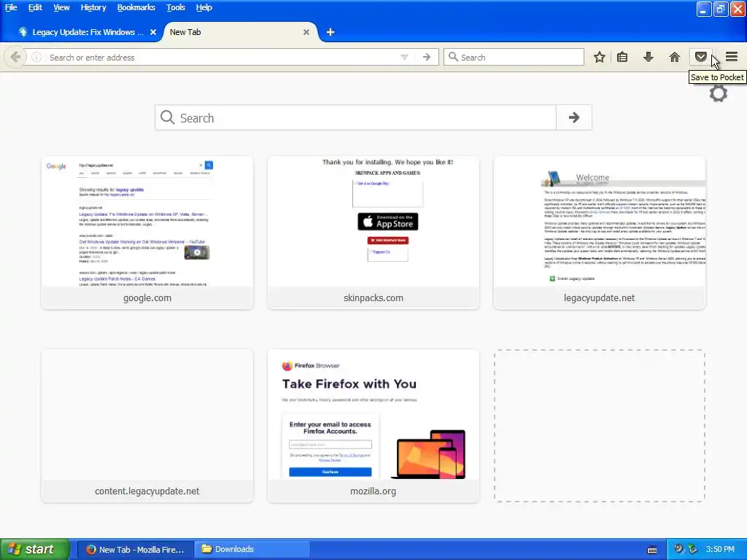Close the Legacy Update tab
Image resolution: width=747 pixels, height=560 pixels.
(x=153, y=32)
